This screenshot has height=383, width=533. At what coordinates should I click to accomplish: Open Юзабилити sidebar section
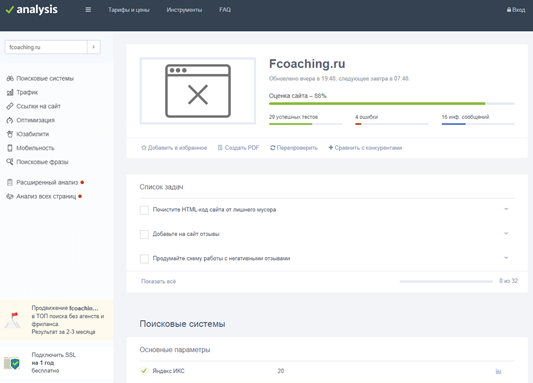click(x=33, y=134)
